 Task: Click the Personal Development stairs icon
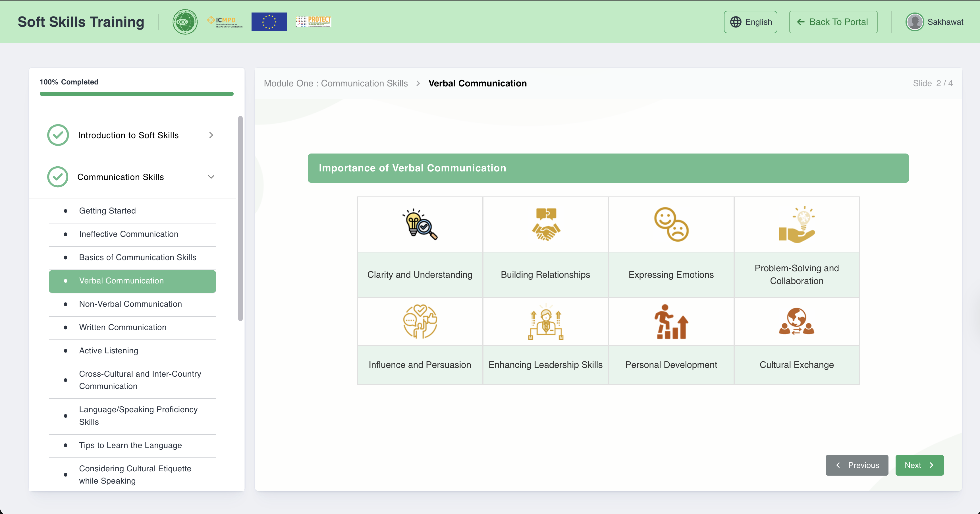coord(671,322)
